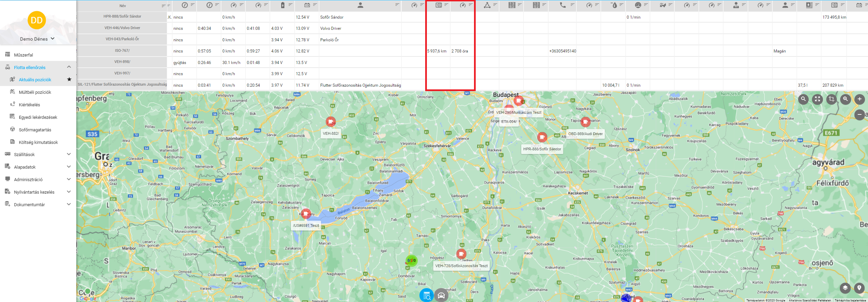This screenshot has height=302, width=868.
Task: Click the blue list search button
Action: coord(427,296)
